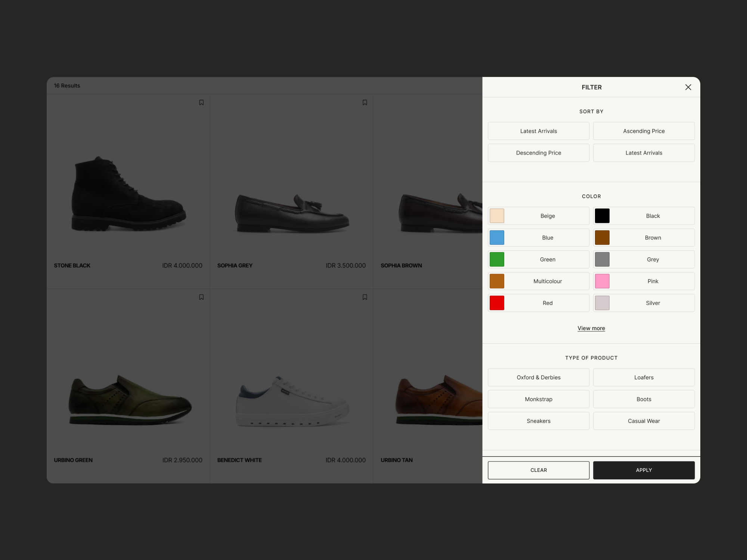Open the Urbino Tan shoe image

coord(439,399)
